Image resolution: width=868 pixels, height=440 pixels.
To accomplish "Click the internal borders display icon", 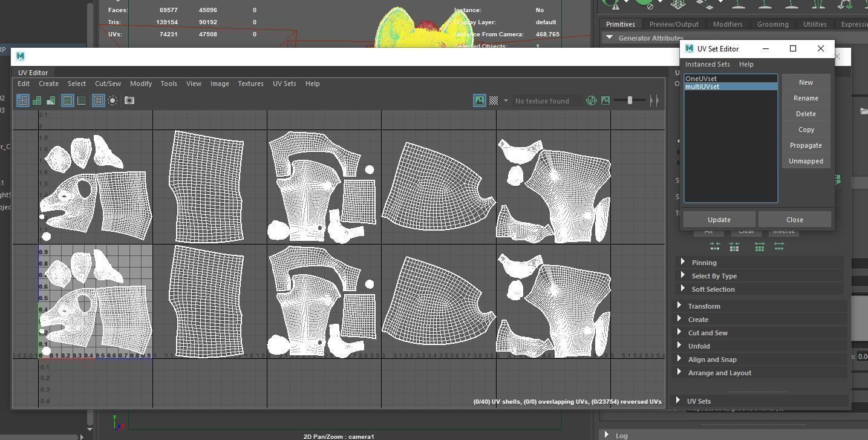I will (x=82, y=100).
